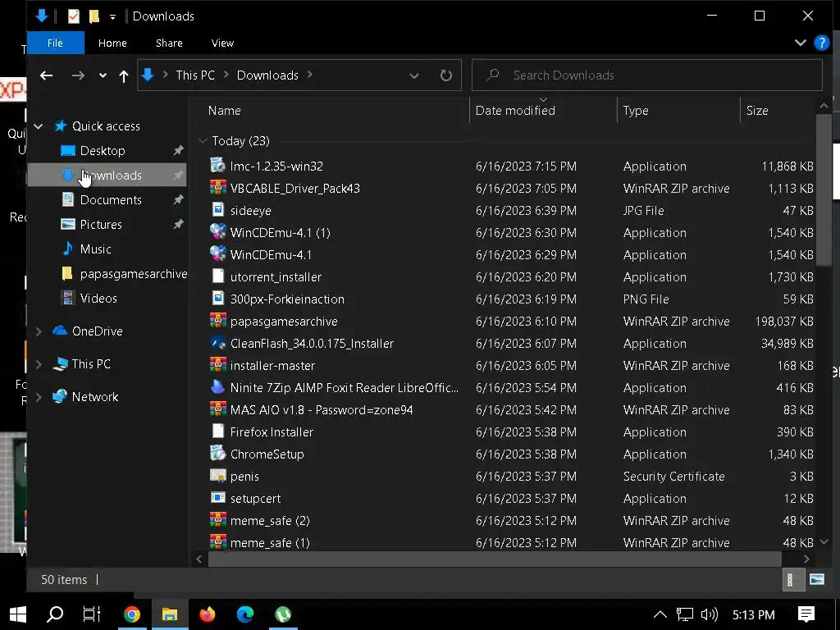Viewport: 840px width, 630px height.
Task: Click the Search Downloads field
Action: pyautogui.click(x=646, y=75)
